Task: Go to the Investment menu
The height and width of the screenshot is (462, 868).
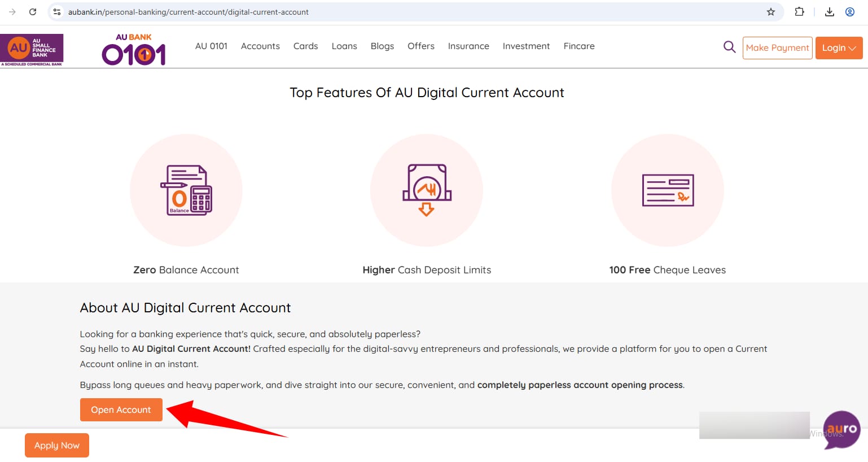Action: point(526,46)
